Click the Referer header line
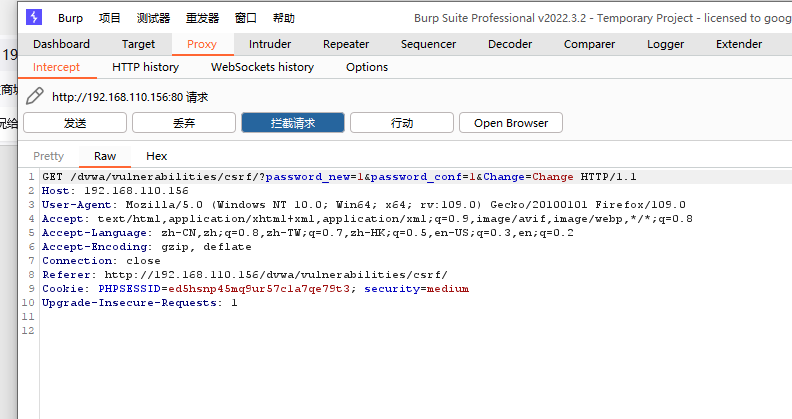The image size is (792, 419). point(244,275)
